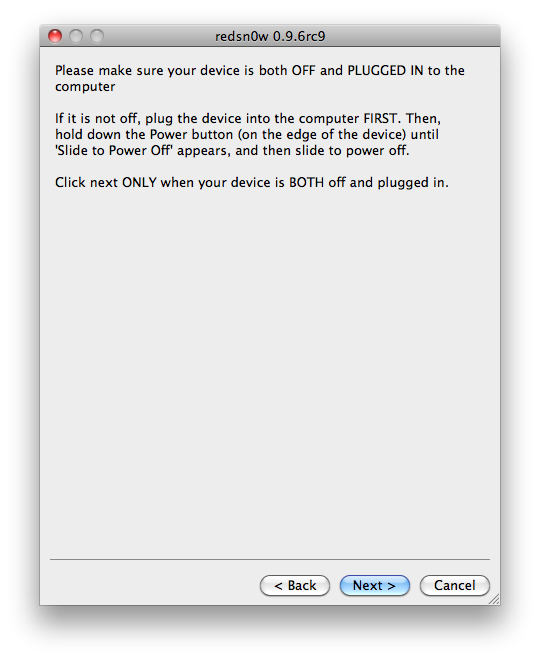Click the word 'ONLY' in last instruction

click(x=139, y=182)
